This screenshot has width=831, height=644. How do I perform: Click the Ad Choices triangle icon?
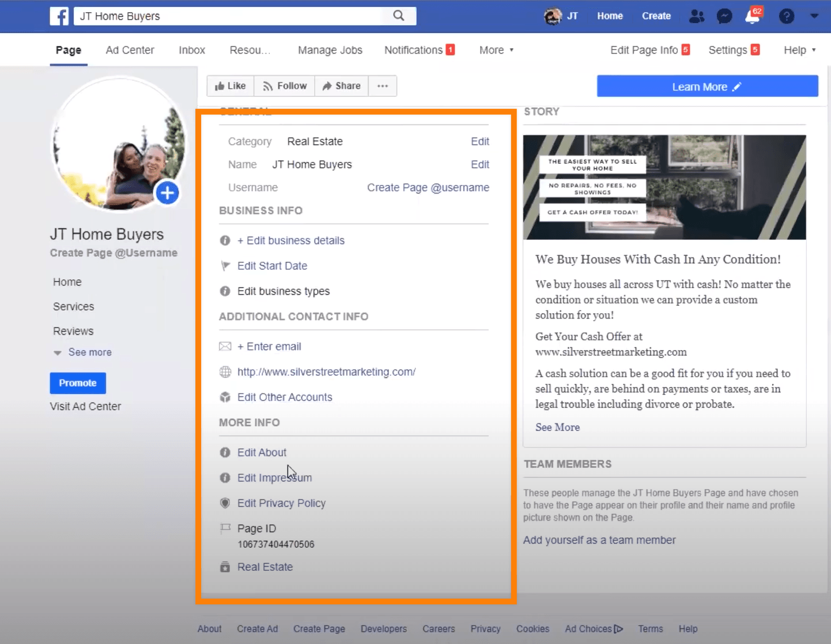[619, 629]
